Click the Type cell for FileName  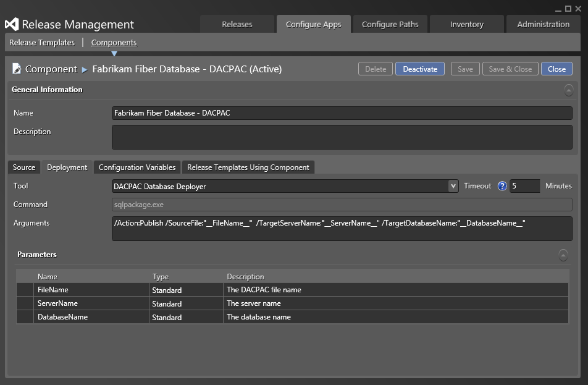(x=186, y=290)
